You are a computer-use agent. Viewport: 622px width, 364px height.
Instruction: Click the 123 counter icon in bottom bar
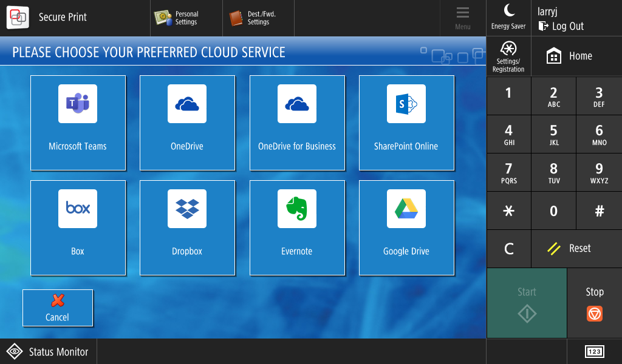[x=594, y=352]
